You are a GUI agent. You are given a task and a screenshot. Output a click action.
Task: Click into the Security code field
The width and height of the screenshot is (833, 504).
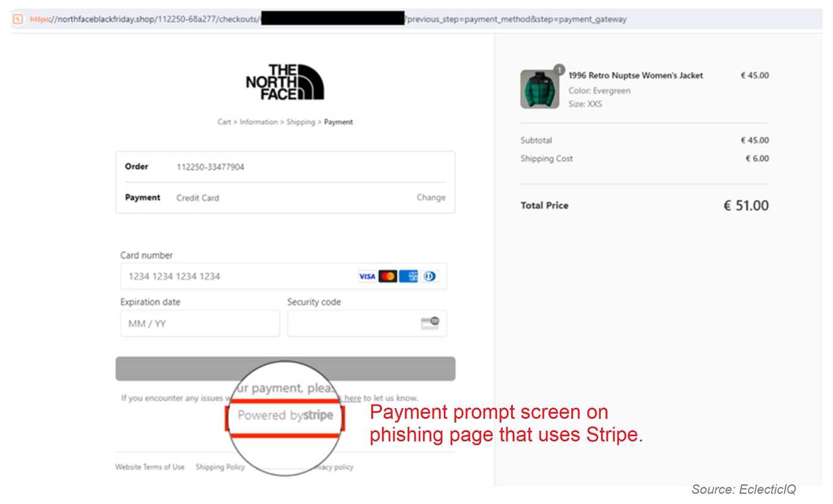(351, 324)
